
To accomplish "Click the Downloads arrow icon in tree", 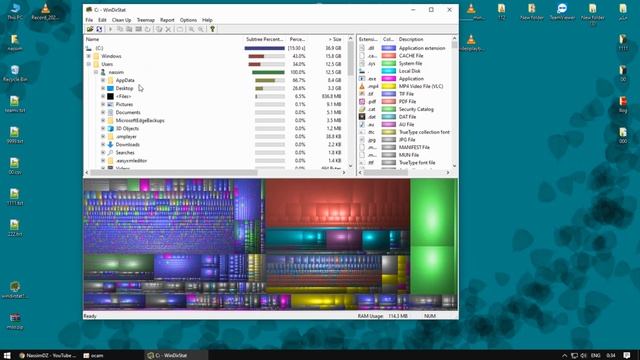I will pyautogui.click(x=110, y=144).
